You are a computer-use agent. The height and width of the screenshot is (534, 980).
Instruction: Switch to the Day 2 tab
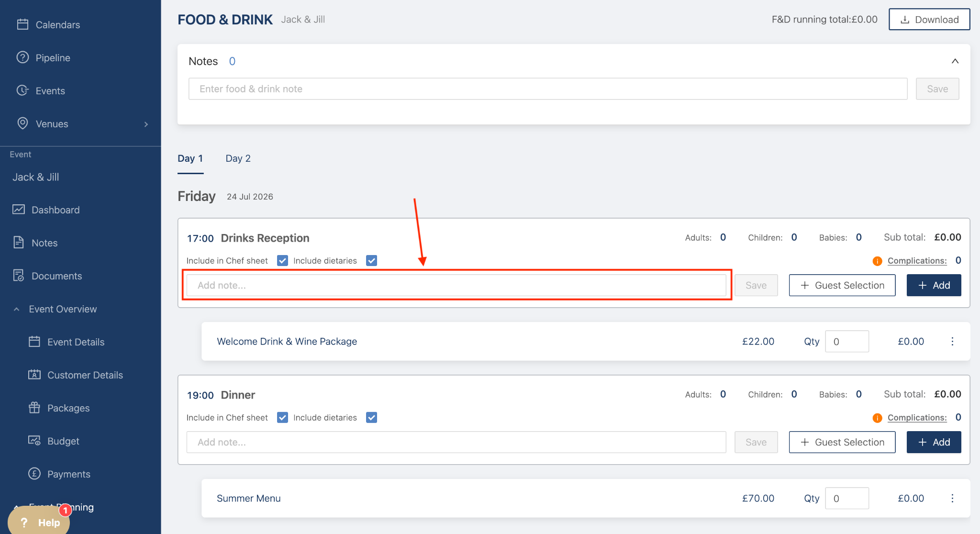point(238,158)
